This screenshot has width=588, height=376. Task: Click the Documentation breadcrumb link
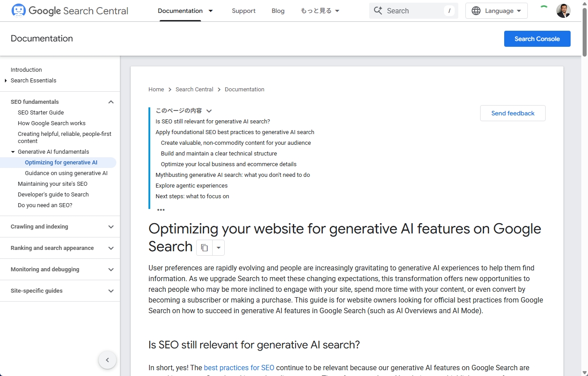coord(245,90)
